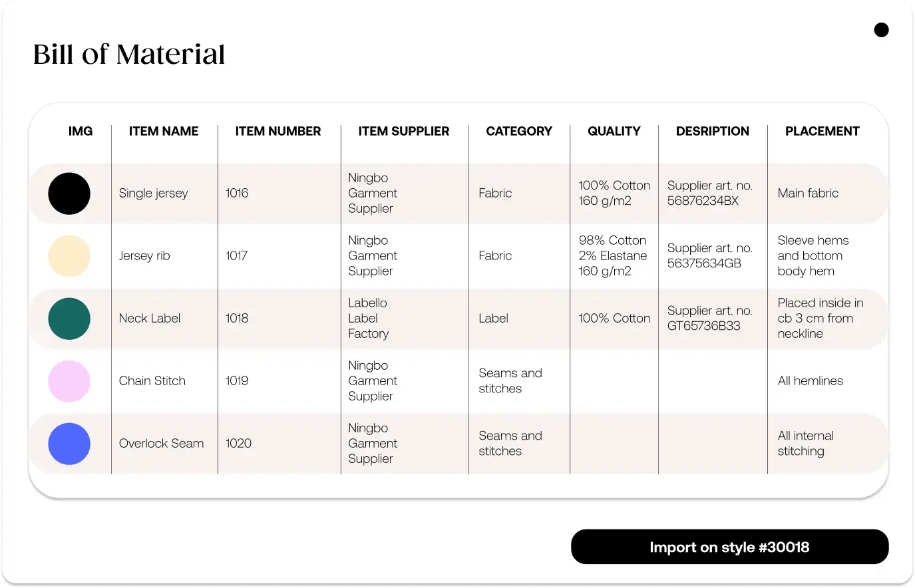
Task: Click the black circle swatch for Single jersey
Action: pos(69,194)
